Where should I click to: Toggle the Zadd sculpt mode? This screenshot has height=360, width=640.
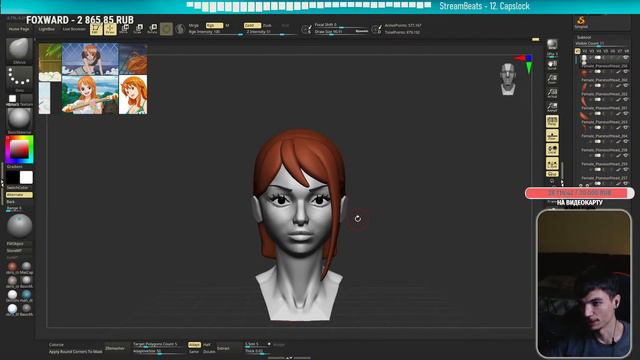252,25
